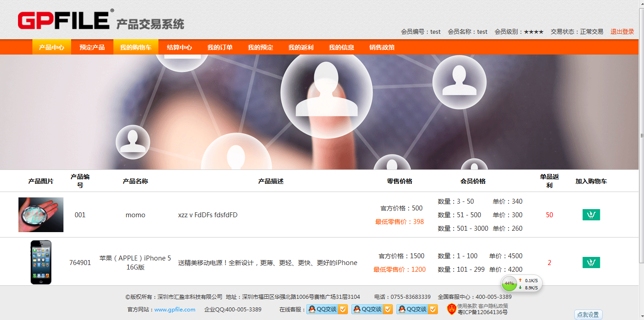Click the 退出登录 logout link
This screenshot has width=644, height=320.
[622, 32]
